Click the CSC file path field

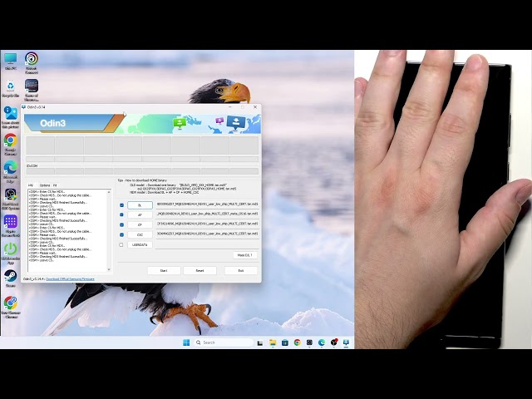click(x=207, y=234)
